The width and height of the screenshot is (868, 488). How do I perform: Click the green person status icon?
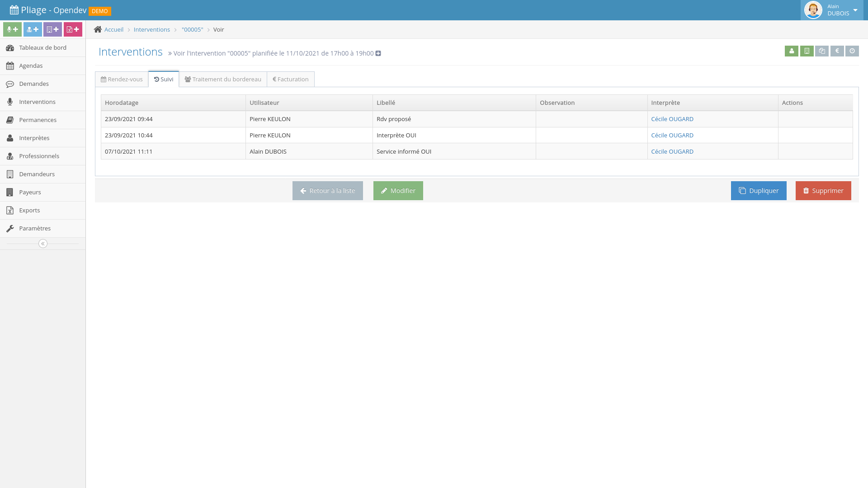tap(791, 51)
